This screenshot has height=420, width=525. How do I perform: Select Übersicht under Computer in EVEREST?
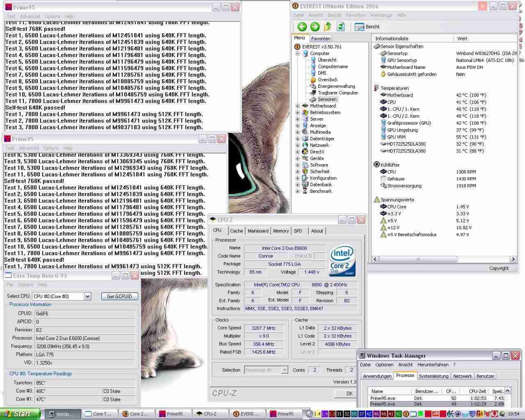coord(327,60)
